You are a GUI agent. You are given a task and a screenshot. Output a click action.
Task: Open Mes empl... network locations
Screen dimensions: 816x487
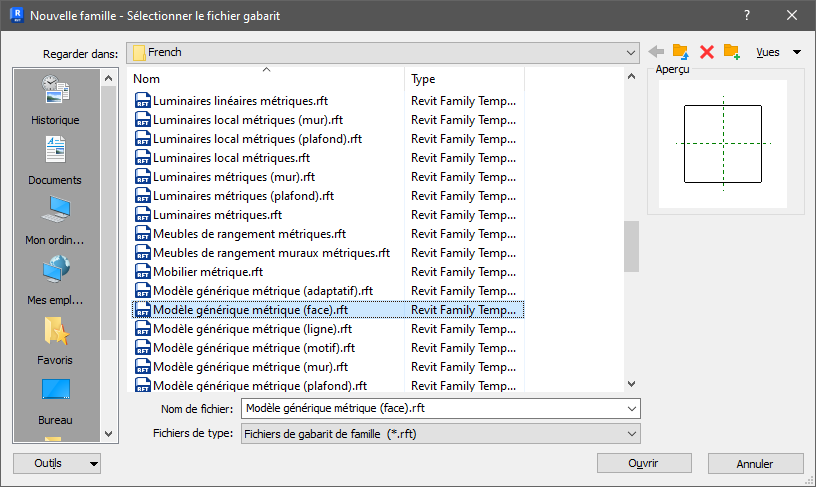[x=55, y=280]
